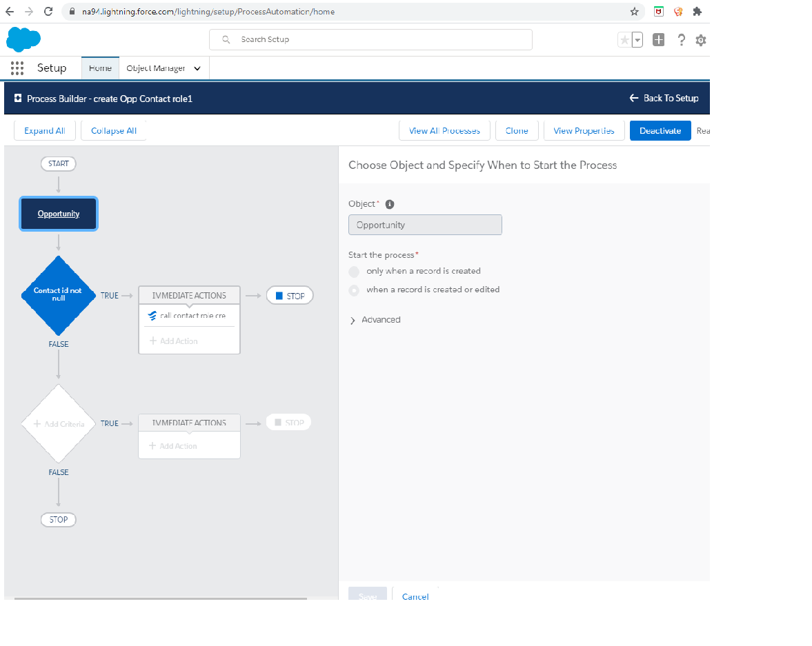Screen dimensions: 812x646
Task: Select 'when a record is created or edited'
Action: (x=354, y=290)
